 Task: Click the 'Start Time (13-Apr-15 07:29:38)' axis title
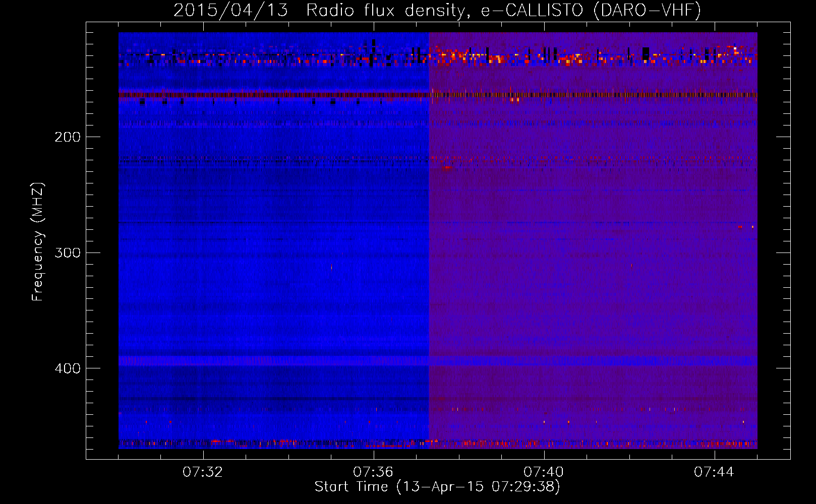437,487
